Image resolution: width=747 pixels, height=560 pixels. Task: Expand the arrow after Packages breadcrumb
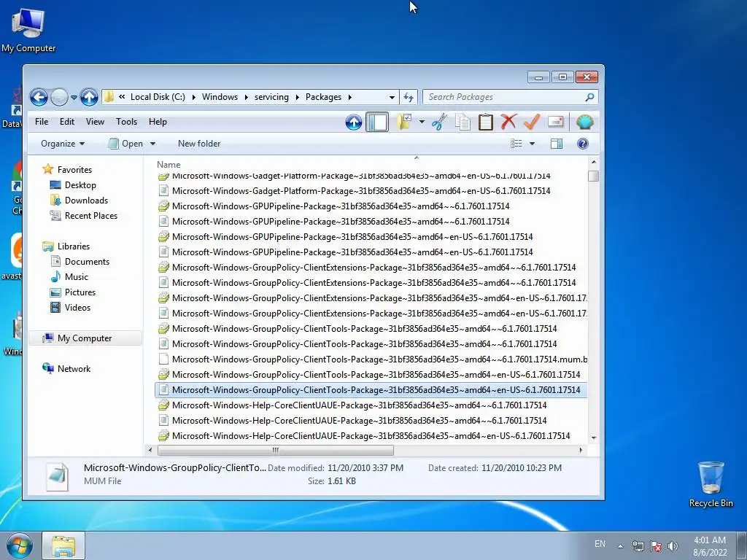click(349, 97)
